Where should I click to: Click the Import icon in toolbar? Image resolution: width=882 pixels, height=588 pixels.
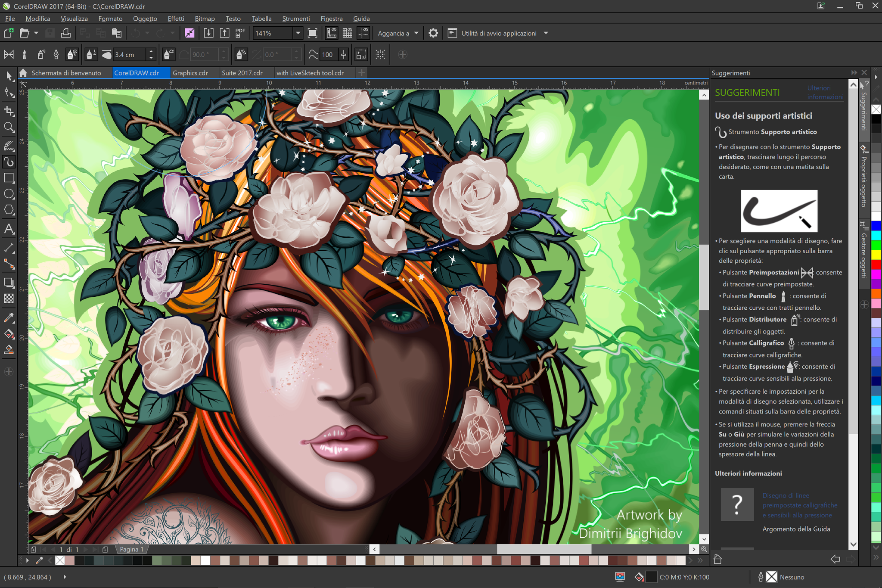coord(208,33)
